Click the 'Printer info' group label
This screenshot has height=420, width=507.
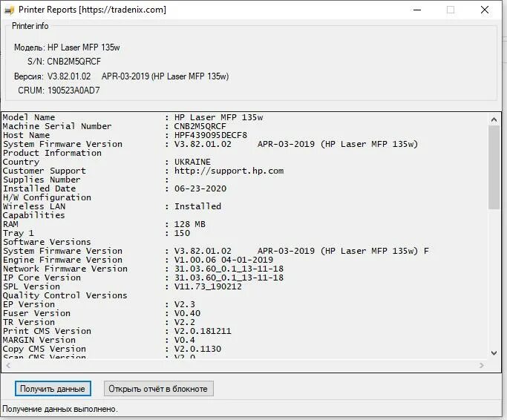[x=30, y=26]
